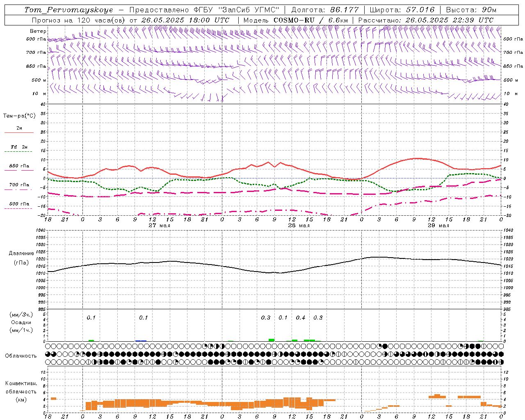Click the Тем-ра(°C) axis title
The height and width of the screenshot is (420, 525).
[19, 116]
